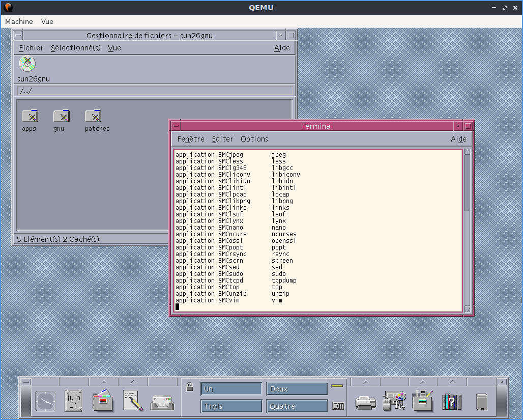Open the mailer inbox tray icon
Screen dimensions: 523x420
tap(162, 402)
